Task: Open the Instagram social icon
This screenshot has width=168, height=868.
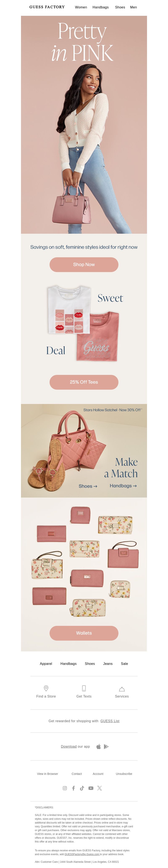Action: tap(65, 788)
